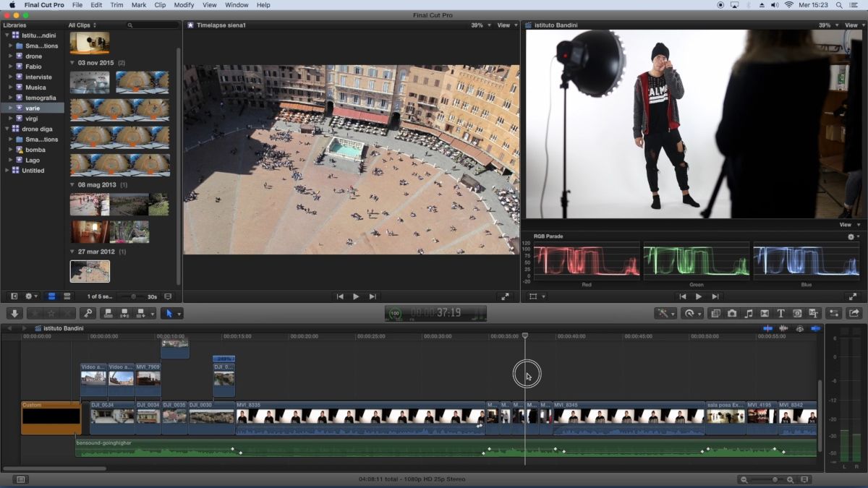Viewport: 868px width, 488px height.
Task: Open the Trim menu
Action: (116, 5)
